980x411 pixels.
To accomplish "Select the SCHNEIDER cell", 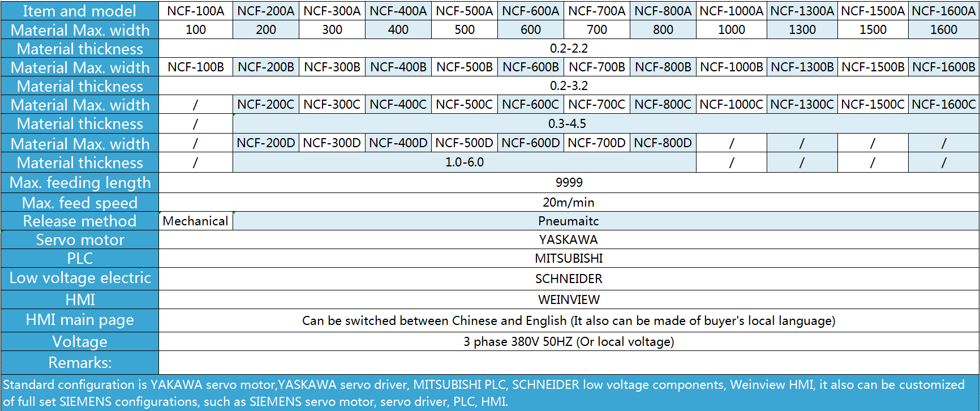I will click(x=569, y=279).
